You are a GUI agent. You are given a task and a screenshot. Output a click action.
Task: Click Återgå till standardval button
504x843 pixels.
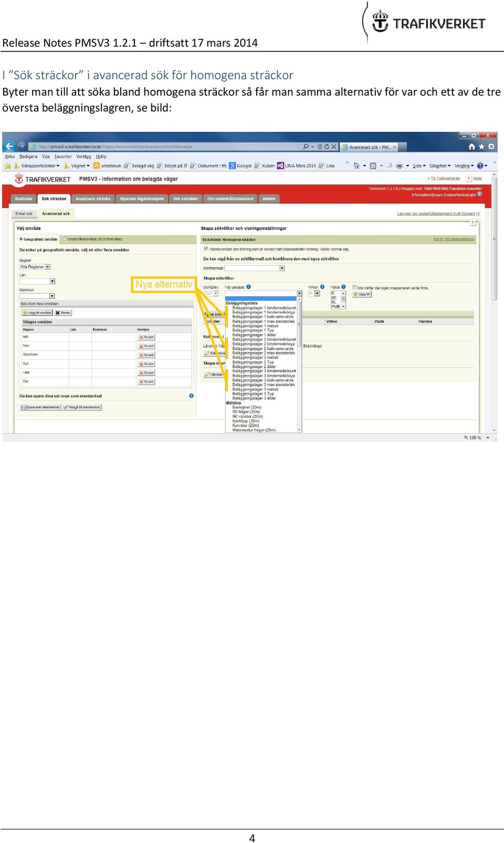click(81, 407)
